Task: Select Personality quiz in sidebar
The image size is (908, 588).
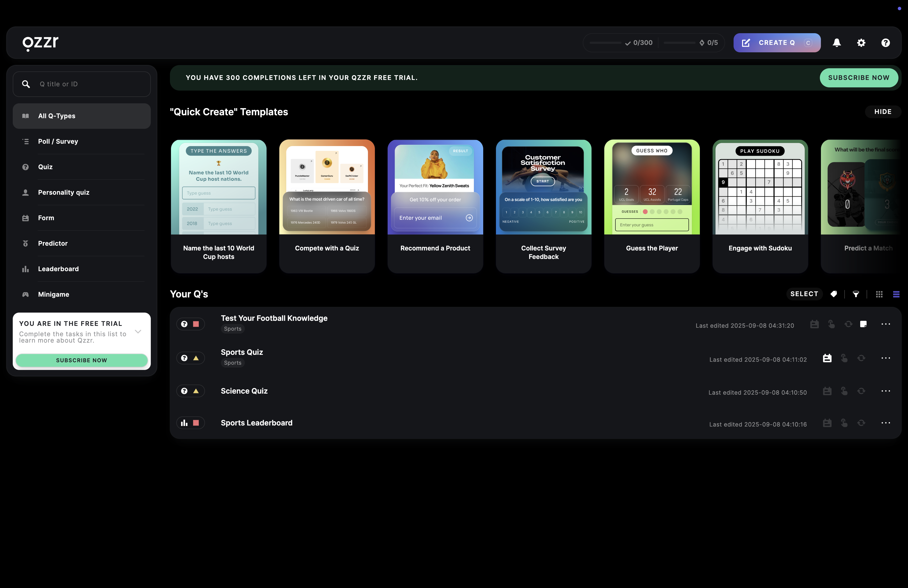Action: coord(63,192)
